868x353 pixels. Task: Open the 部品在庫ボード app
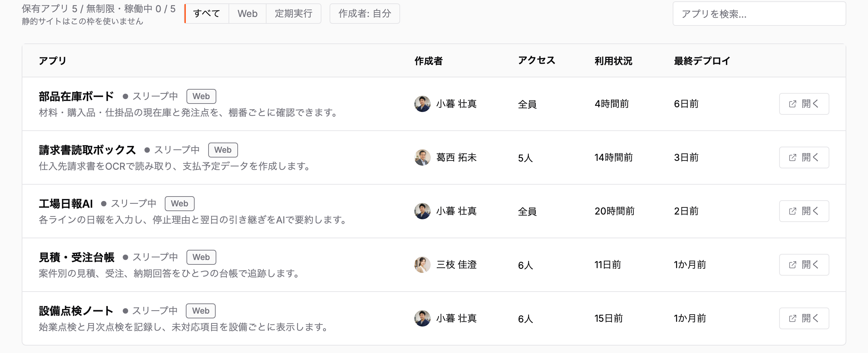804,104
